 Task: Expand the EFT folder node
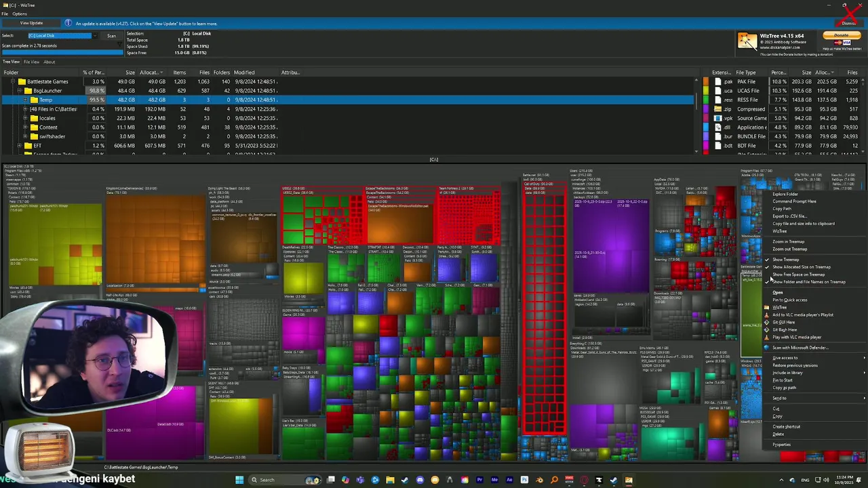(18, 146)
